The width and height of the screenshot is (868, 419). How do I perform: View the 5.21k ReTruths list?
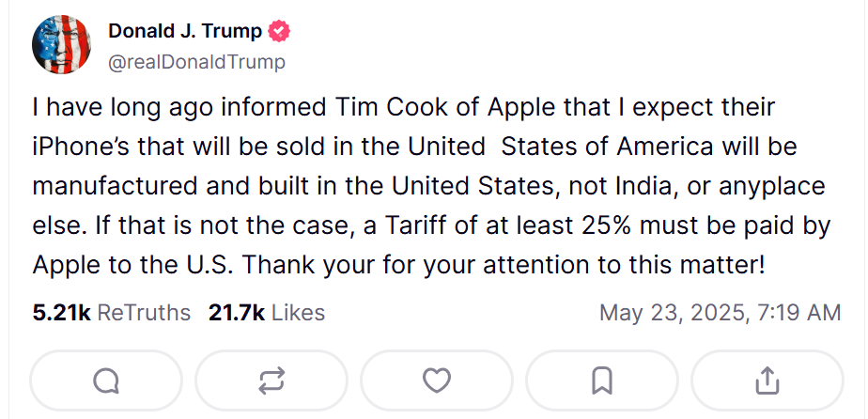coord(111,313)
